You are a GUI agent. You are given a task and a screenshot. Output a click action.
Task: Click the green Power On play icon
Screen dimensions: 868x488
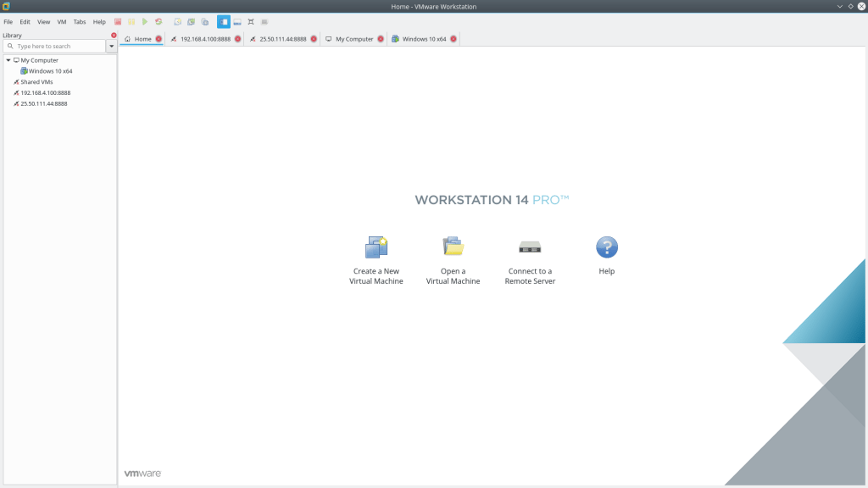(x=145, y=21)
